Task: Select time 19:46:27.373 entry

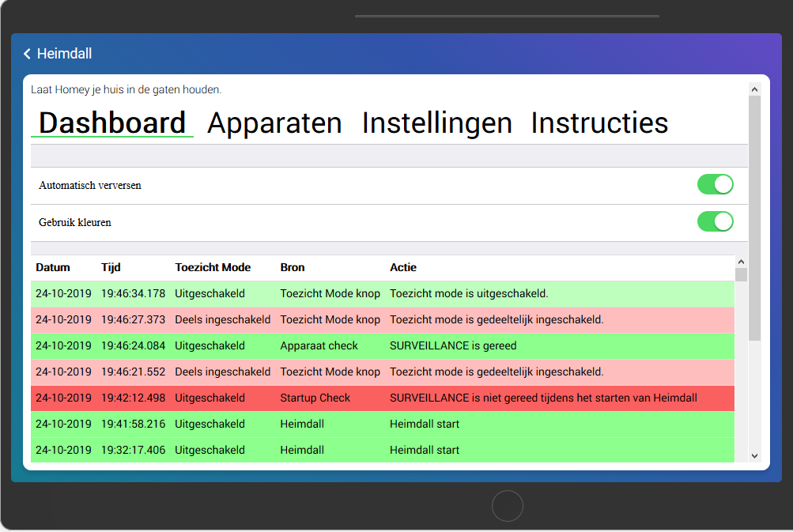Action: coord(133,319)
